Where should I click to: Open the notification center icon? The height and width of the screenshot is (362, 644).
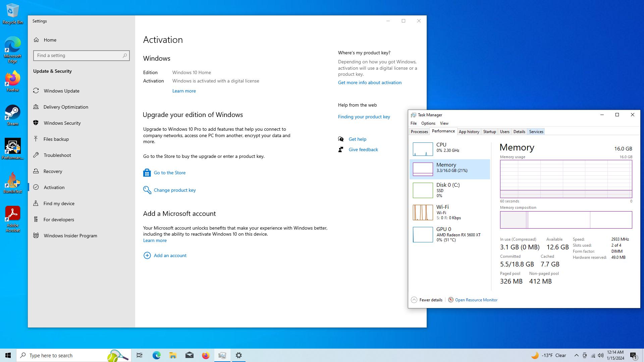(x=634, y=355)
